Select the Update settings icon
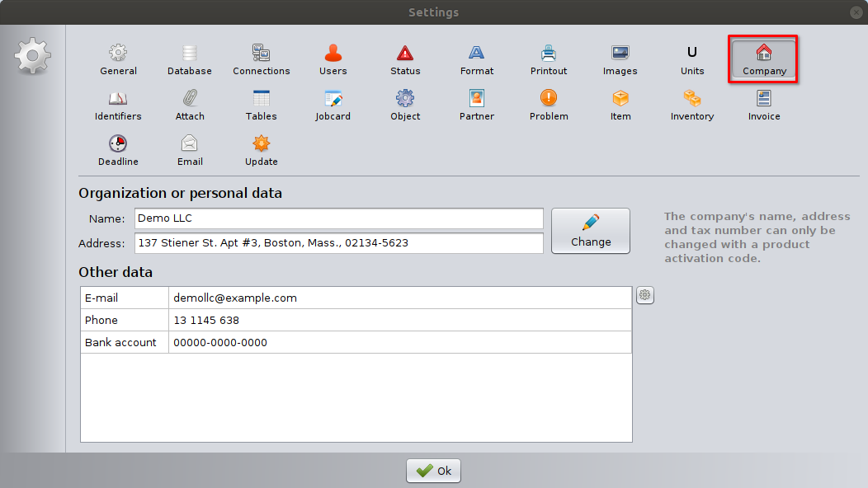868x488 pixels. [261, 151]
